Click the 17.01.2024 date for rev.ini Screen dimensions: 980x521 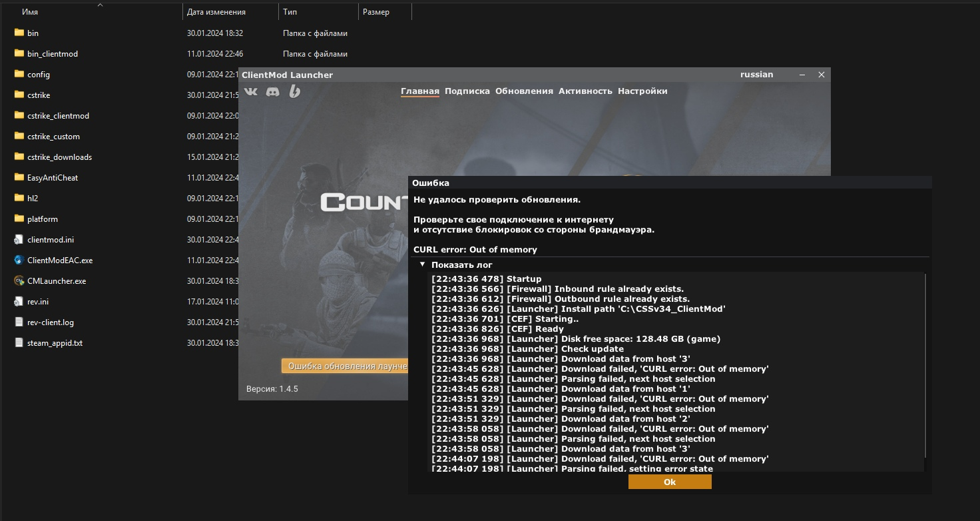point(212,302)
